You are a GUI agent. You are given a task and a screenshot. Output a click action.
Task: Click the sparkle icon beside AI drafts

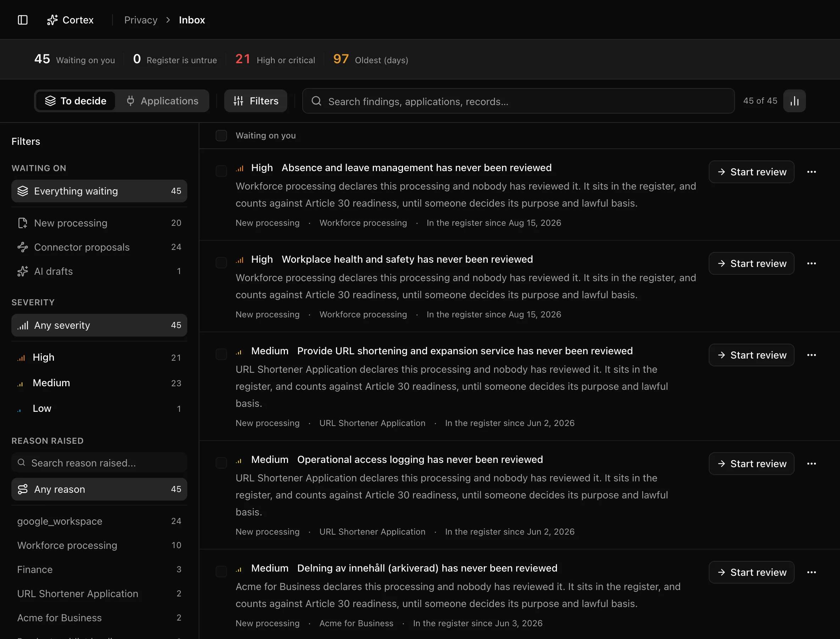[x=23, y=271]
